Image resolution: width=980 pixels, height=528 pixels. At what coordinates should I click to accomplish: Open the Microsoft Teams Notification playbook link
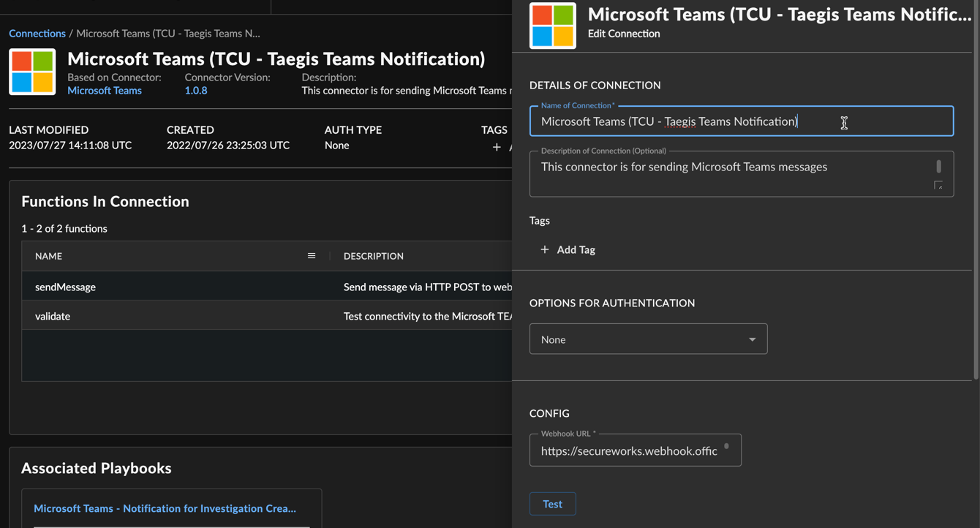[x=165, y=508]
